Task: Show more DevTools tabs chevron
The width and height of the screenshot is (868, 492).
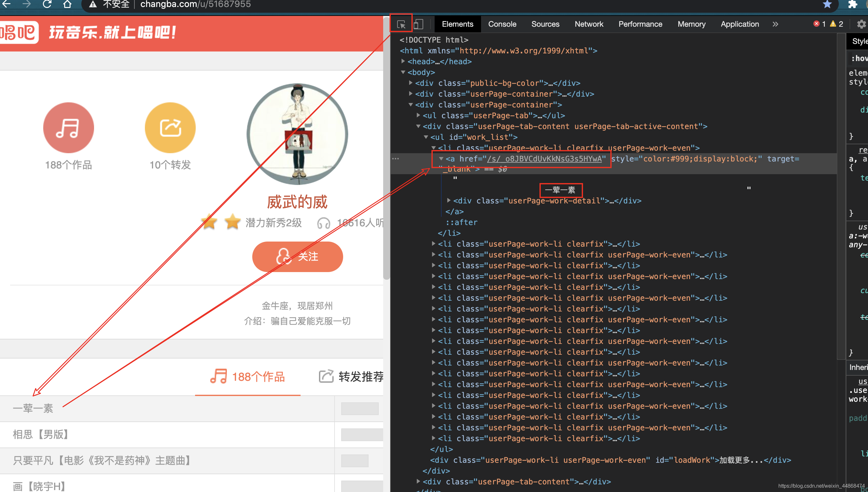Action: (x=776, y=24)
